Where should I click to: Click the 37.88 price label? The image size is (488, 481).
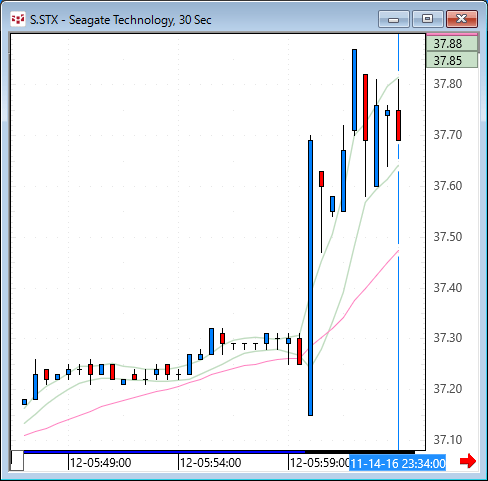[x=452, y=44]
